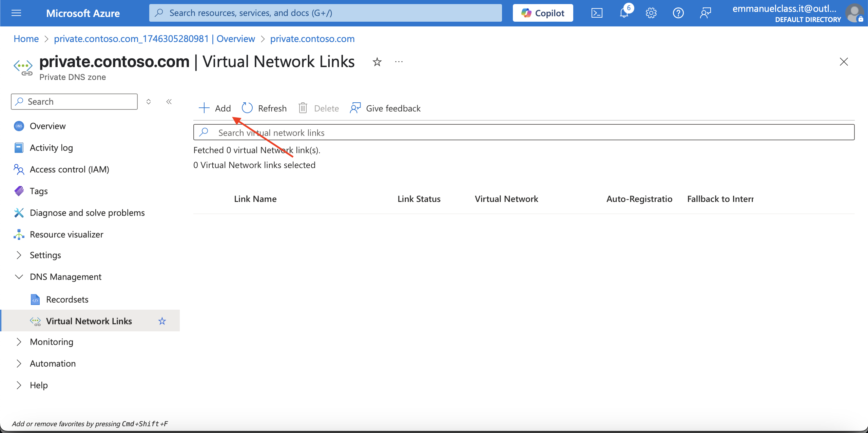Viewport: 868px width, 433px height.
Task: Click the Overview DNS icon in sidebar
Action: click(19, 126)
